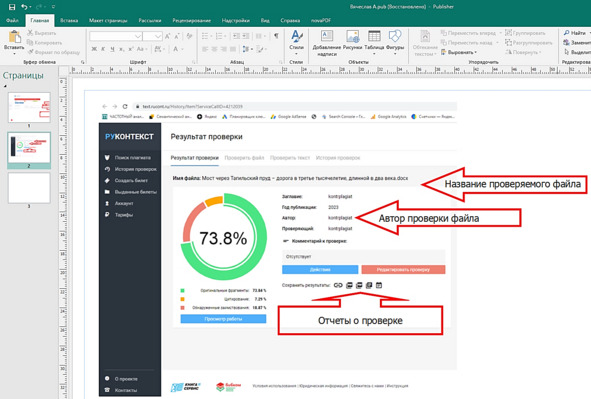Increase the font size
The width and height of the screenshot is (591, 399).
tap(167, 36)
